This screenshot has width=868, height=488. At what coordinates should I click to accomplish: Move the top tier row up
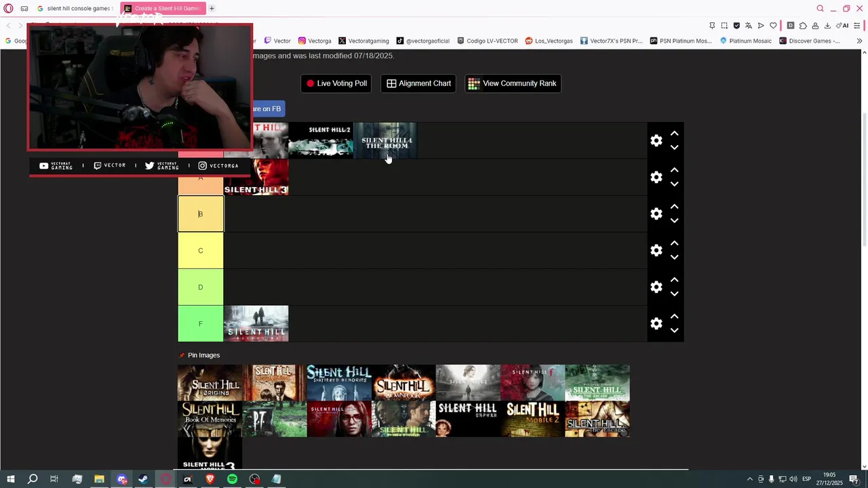[674, 134]
